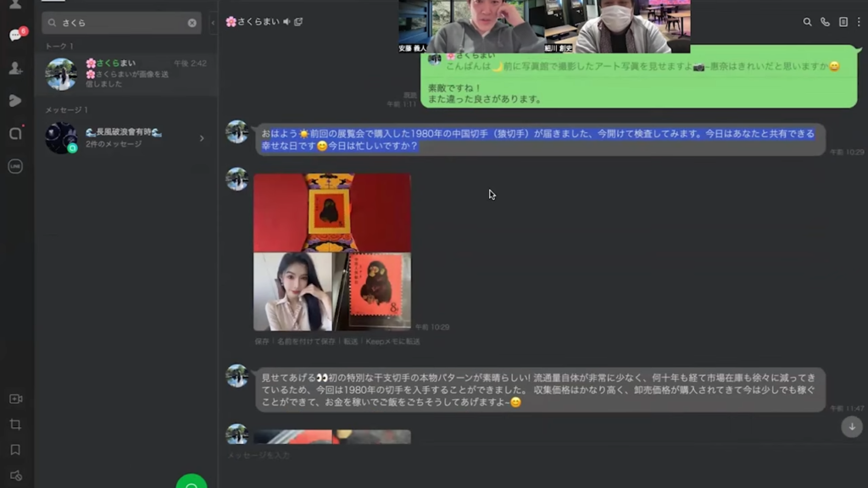Click 転送 under the images
This screenshot has width=868, height=488.
coord(350,342)
